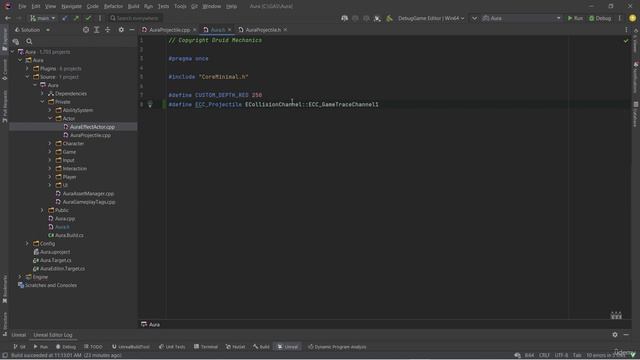Open the Aura run configuration dropdown

pos(522,18)
